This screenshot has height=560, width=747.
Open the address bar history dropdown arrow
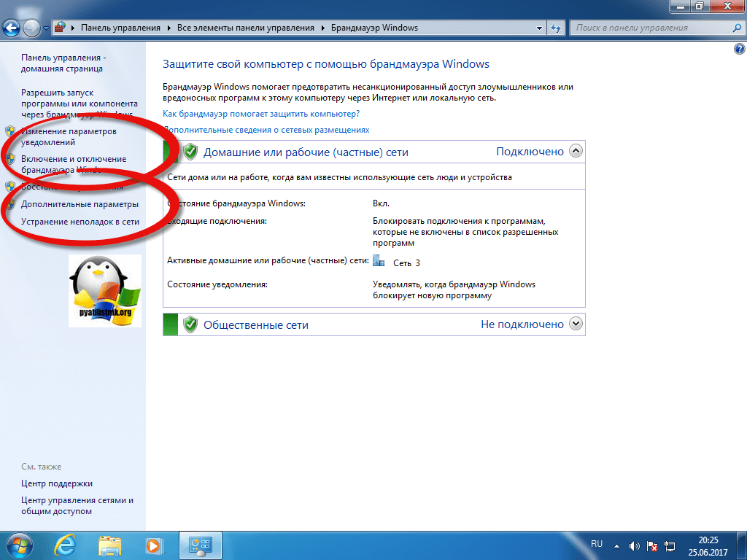[x=540, y=28]
